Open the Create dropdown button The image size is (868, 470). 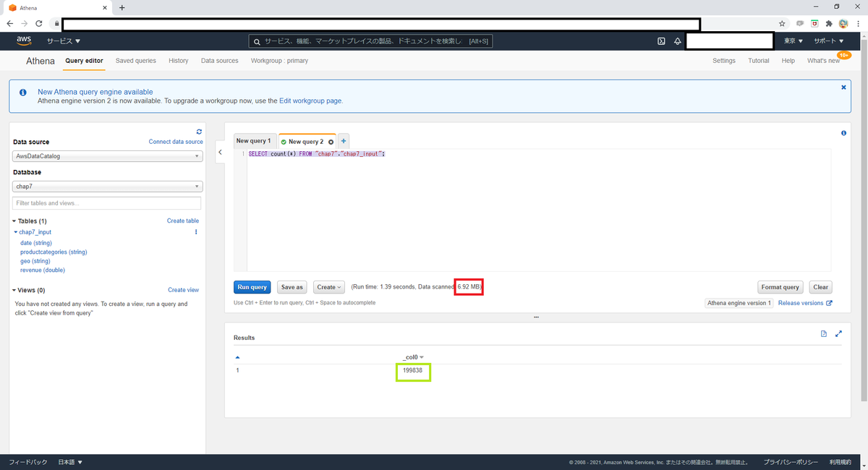click(x=329, y=287)
